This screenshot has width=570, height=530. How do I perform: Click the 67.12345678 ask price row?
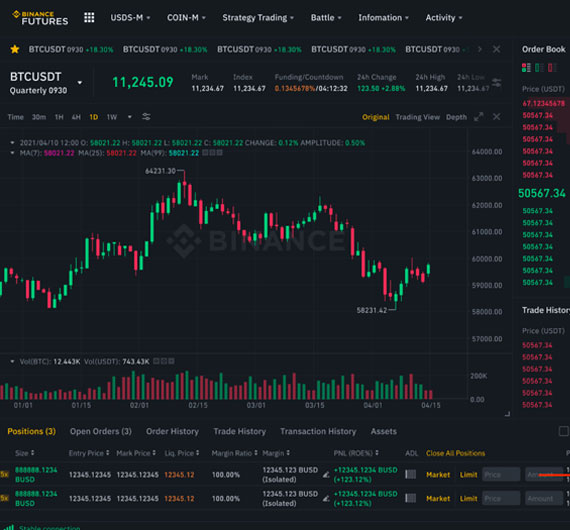(x=544, y=103)
